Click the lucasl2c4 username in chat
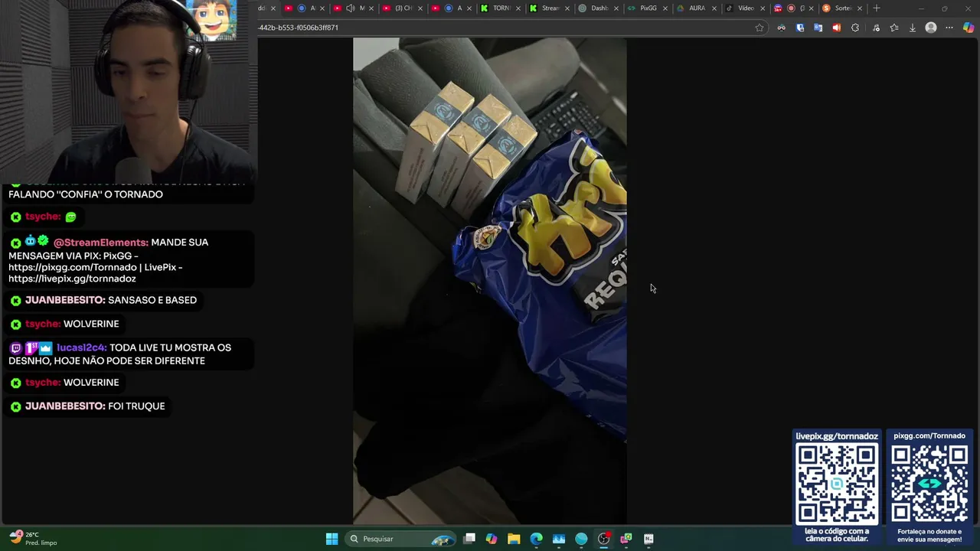Screen dimensions: 980x551 pyautogui.click(x=81, y=348)
